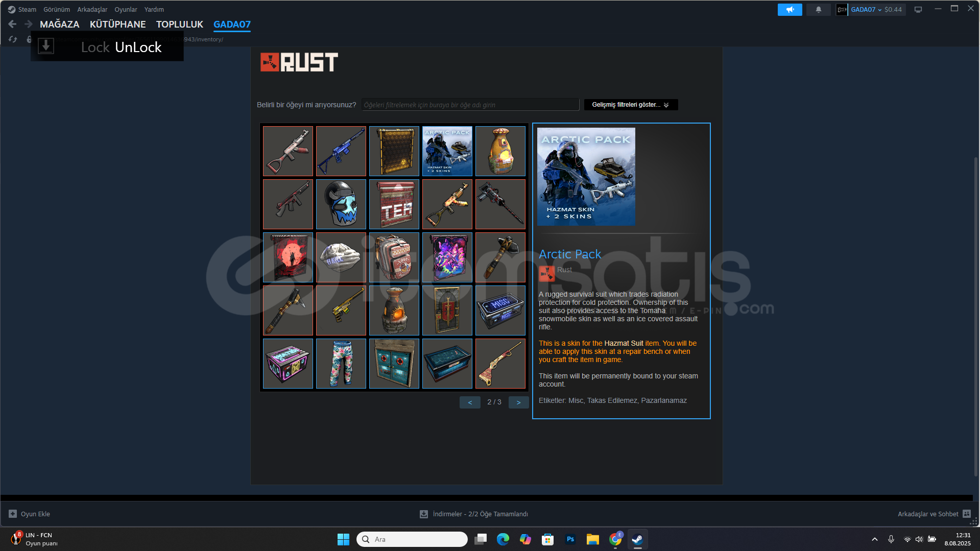Select the Arctic Pack inventory item
This screenshot has height=551, width=980.
pyautogui.click(x=447, y=151)
